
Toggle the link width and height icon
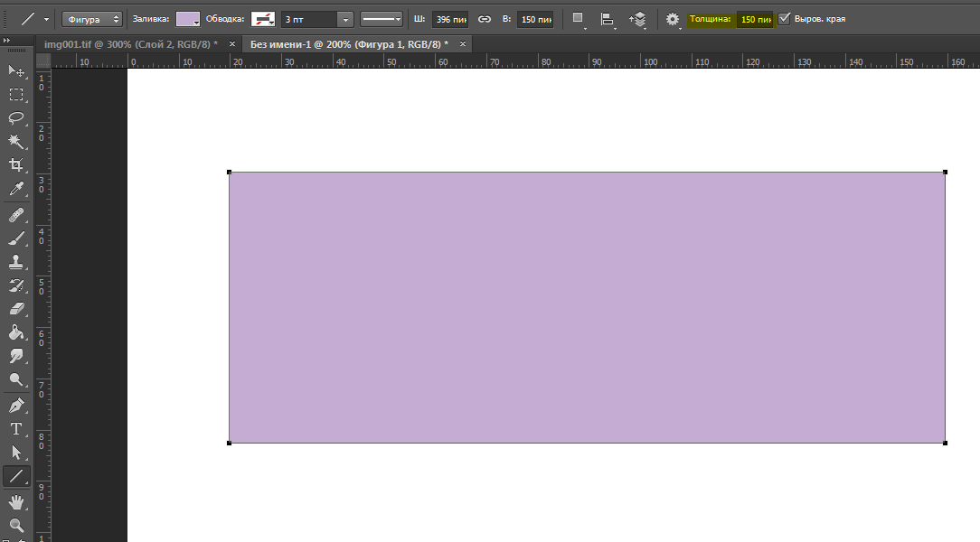pyautogui.click(x=485, y=19)
